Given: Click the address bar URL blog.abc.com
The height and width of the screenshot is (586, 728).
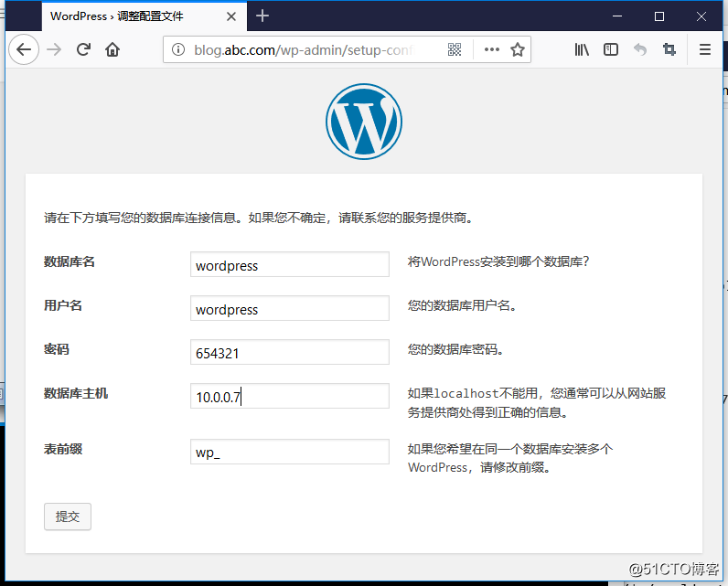Looking at the screenshot, I should (303, 49).
